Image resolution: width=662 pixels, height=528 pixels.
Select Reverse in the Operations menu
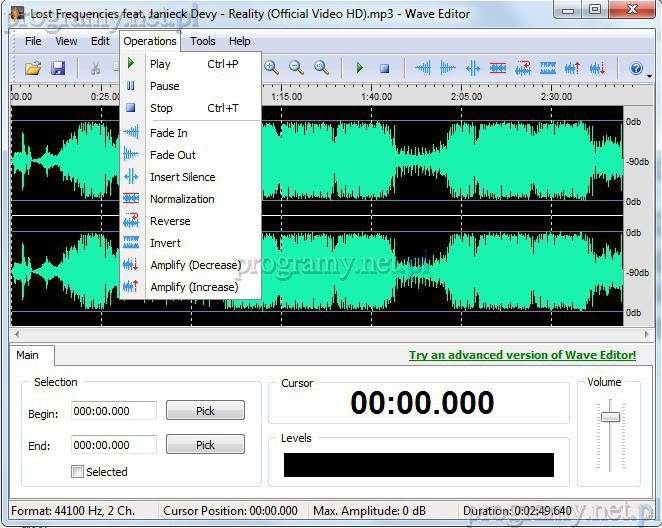pos(169,221)
